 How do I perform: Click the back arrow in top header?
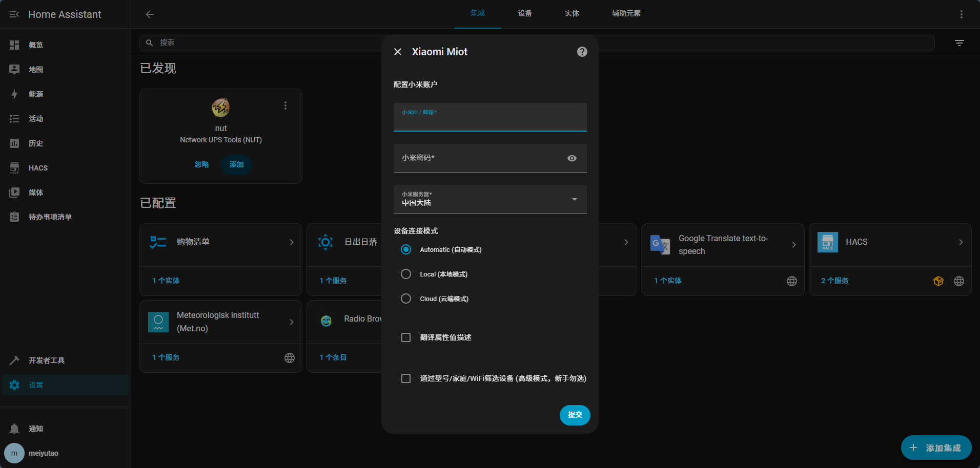click(x=150, y=14)
